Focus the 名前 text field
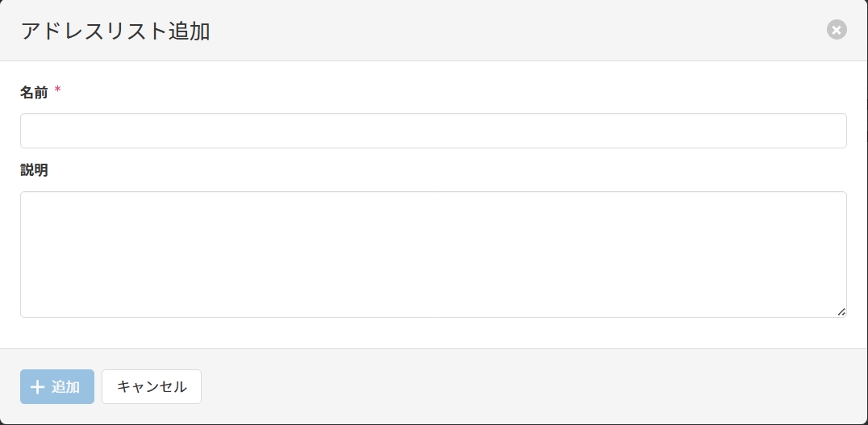The height and width of the screenshot is (425, 868). point(433,131)
